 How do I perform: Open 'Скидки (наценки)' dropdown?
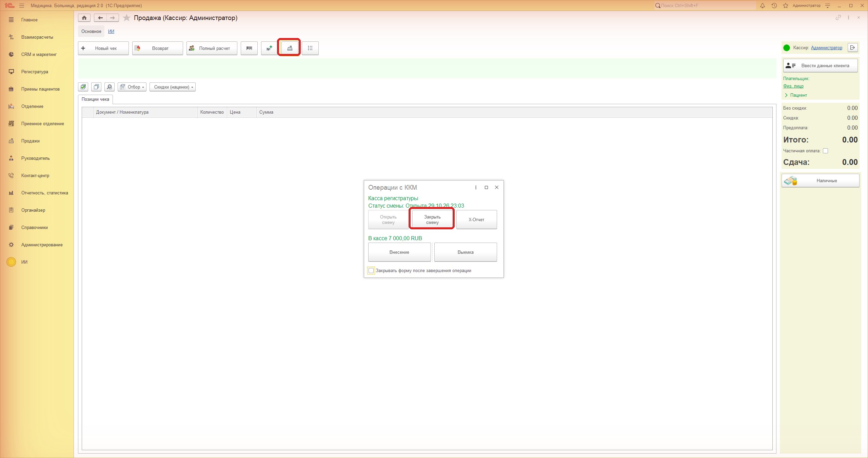pos(173,87)
